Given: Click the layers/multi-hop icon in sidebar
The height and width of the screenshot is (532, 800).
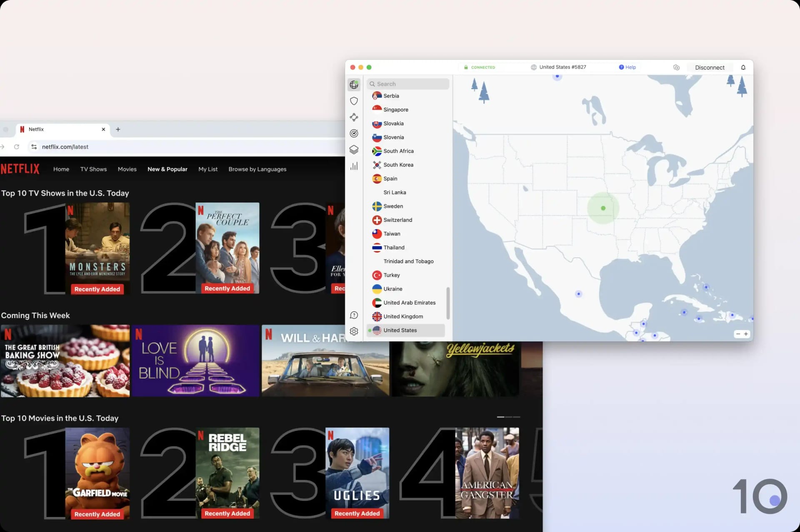Looking at the screenshot, I should pos(354,149).
